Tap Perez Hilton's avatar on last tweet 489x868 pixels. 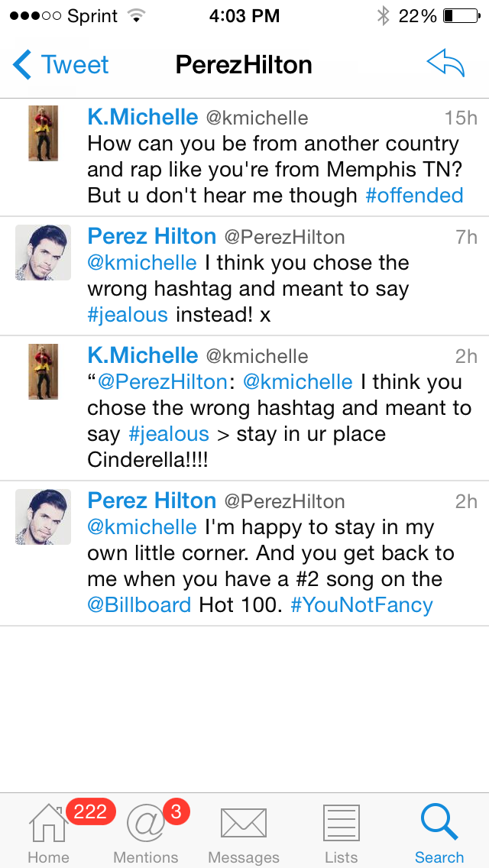tap(44, 517)
